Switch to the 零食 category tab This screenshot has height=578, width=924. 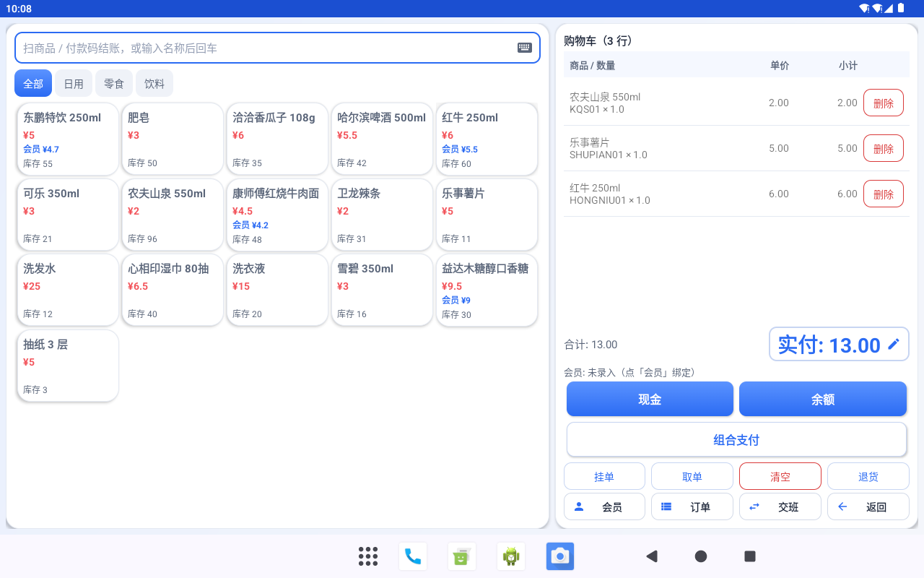tap(114, 84)
